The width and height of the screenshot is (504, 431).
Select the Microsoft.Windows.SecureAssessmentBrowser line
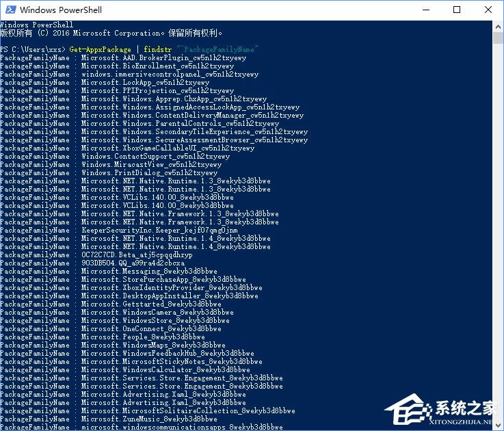[154, 140]
